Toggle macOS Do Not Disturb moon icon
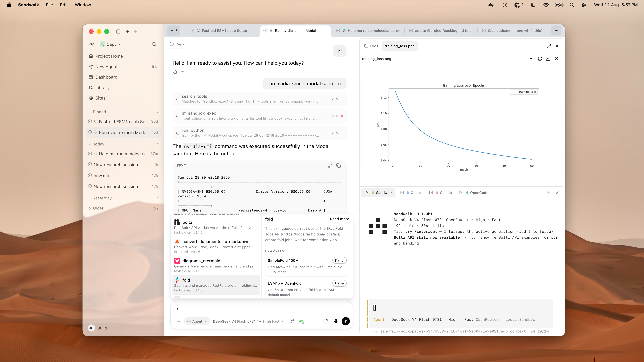The image size is (644, 362). (533, 5)
